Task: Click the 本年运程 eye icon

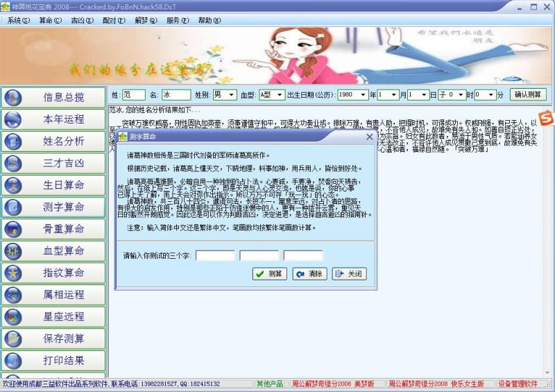Action: coord(13,120)
